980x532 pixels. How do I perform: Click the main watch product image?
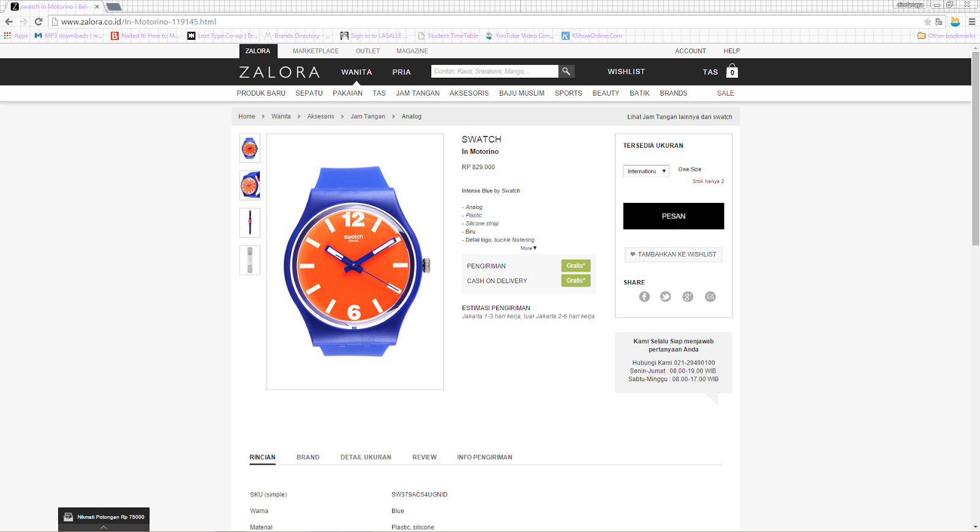coord(355,262)
